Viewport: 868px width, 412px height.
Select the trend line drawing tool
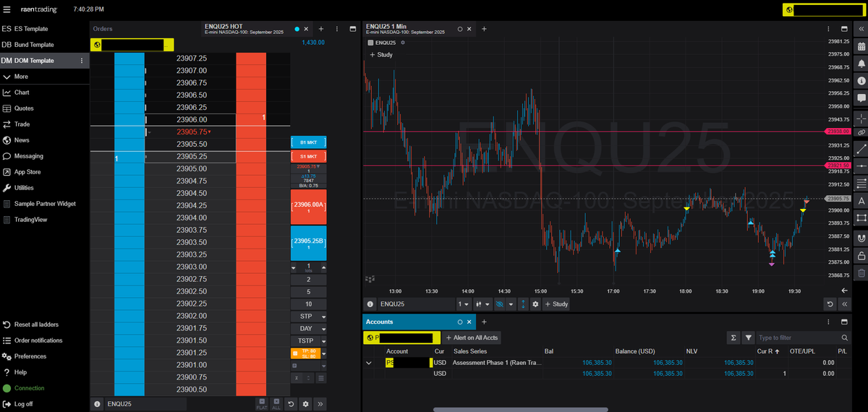861,150
